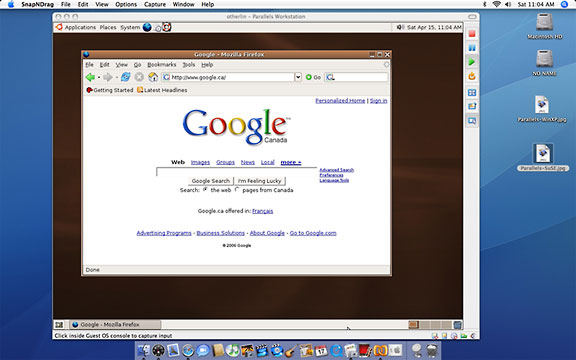Viewport: 576px width, 360px height.
Task: Select 'pages from Canada' radio button
Action: point(237,190)
